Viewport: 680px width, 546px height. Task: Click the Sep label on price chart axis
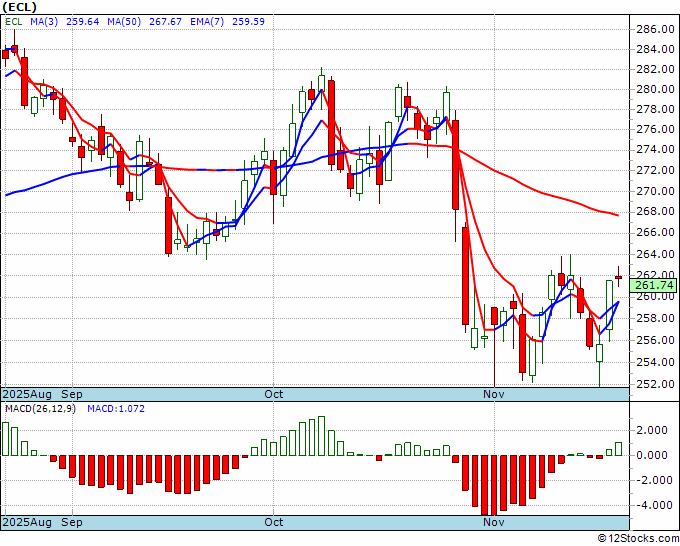point(72,394)
